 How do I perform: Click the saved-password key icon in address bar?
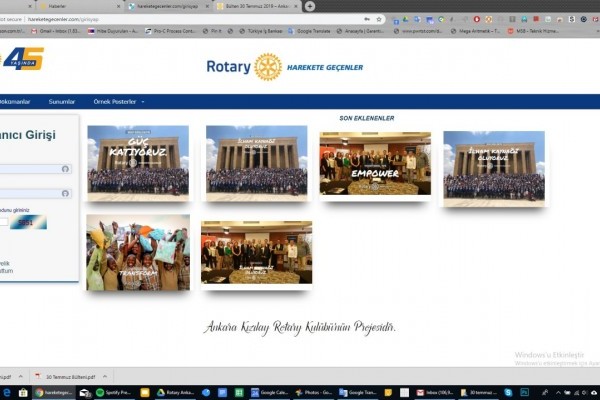pyautogui.click(x=367, y=19)
